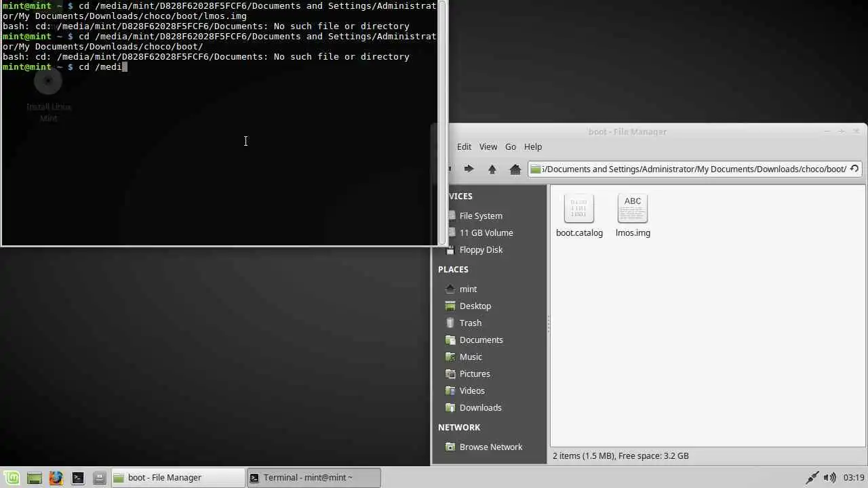This screenshot has width=868, height=488.
Task: Click the status bar "2 items (1.5 MB)" text
Action: (x=595, y=455)
